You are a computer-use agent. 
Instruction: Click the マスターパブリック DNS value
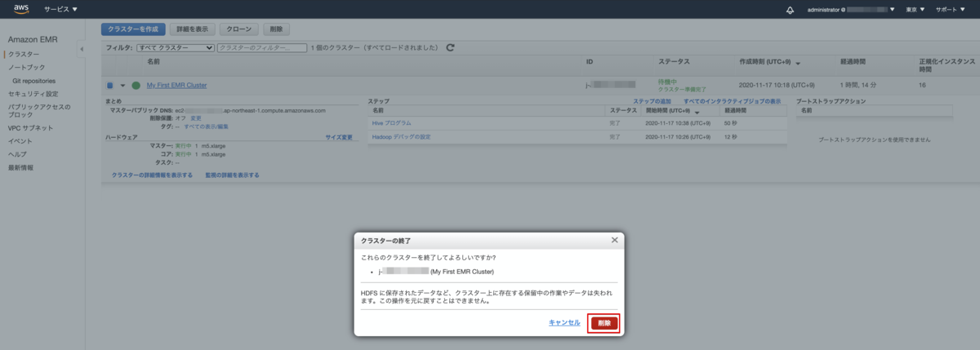point(250,109)
